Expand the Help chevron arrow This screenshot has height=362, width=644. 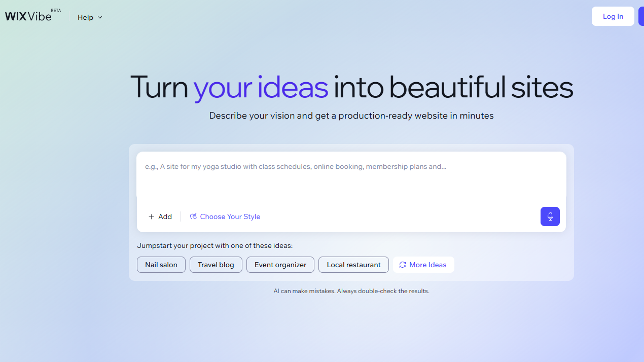[x=100, y=17]
